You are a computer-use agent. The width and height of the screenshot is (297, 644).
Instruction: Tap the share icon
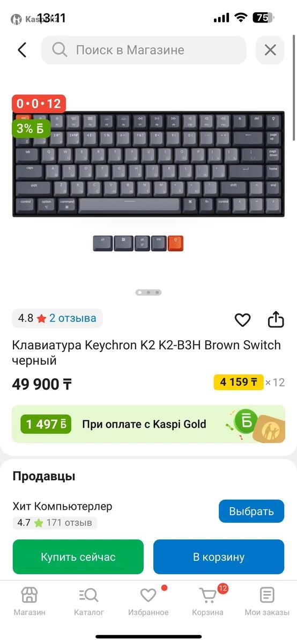point(276,319)
